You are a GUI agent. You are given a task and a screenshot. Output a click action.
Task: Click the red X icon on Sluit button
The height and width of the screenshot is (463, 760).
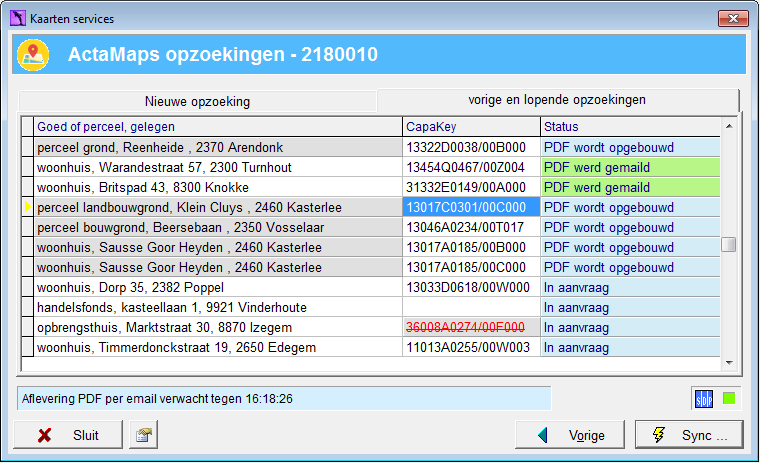[45, 435]
